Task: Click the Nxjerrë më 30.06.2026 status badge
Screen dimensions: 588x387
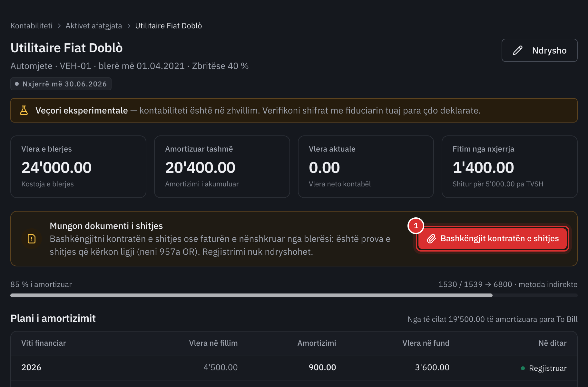Action: point(61,84)
